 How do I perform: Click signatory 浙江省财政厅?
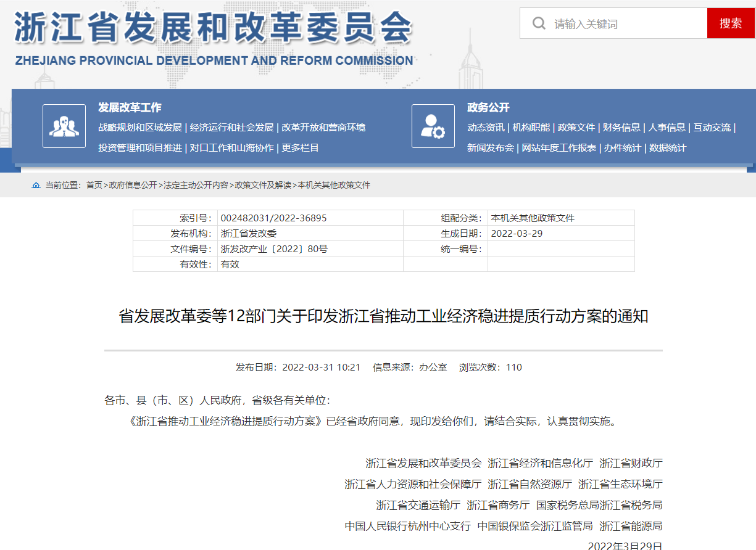631,463
